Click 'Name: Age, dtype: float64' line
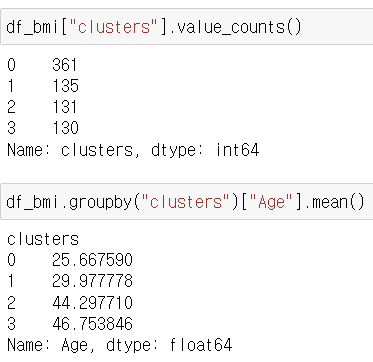This screenshot has height=362, width=373. pos(119,345)
